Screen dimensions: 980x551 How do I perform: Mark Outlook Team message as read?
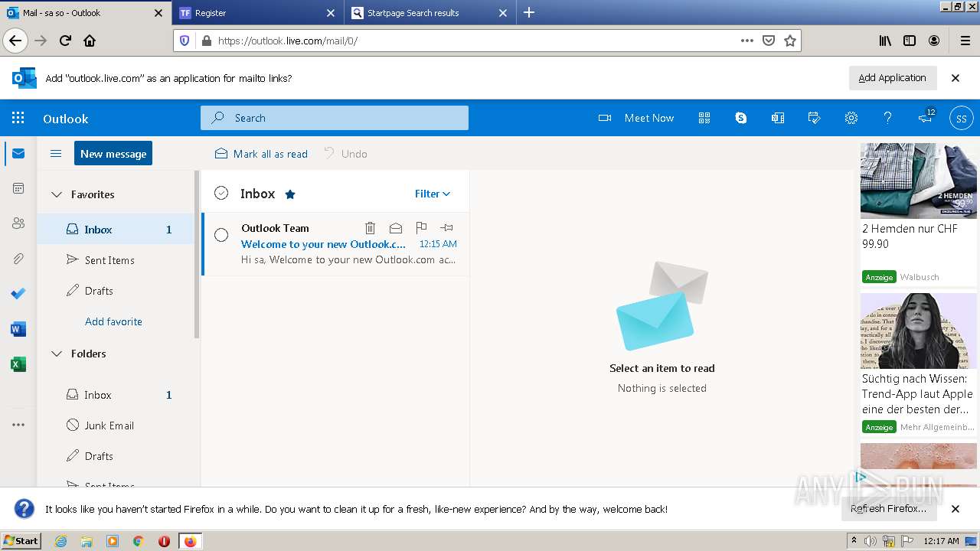click(x=395, y=228)
